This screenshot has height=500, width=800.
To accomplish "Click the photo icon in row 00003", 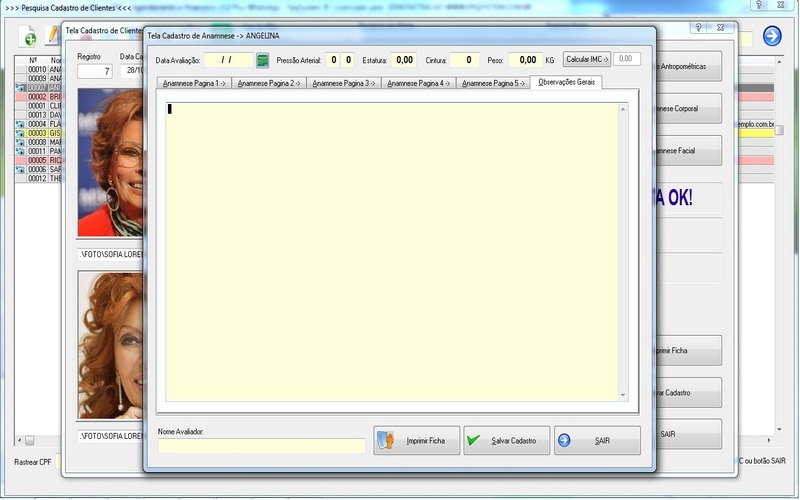I will click(x=20, y=133).
